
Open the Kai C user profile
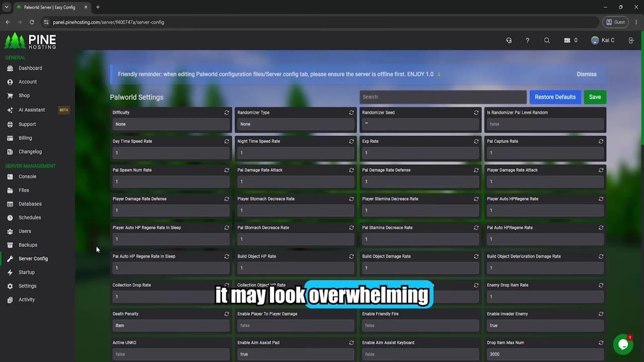(x=603, y=40)
